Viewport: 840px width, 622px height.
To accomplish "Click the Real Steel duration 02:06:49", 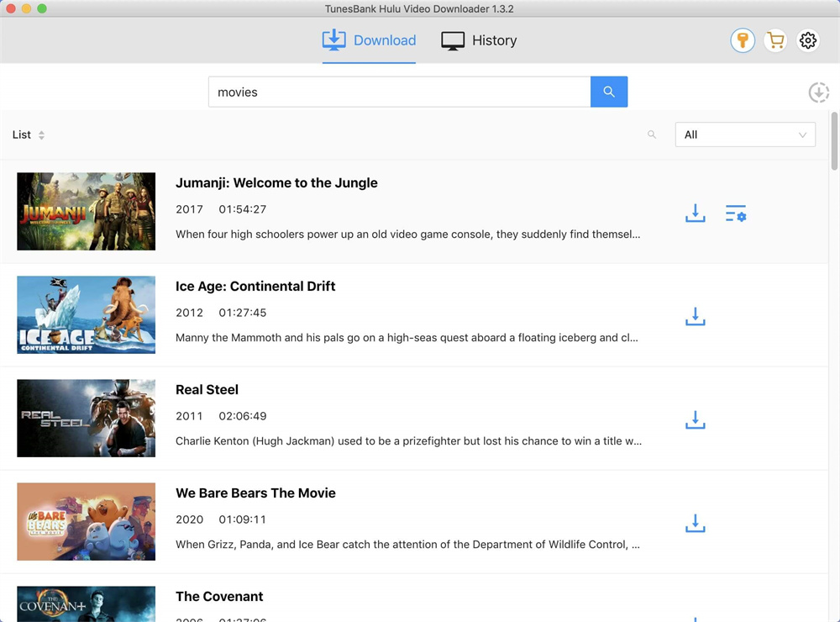I will click(x=242, y=416).
